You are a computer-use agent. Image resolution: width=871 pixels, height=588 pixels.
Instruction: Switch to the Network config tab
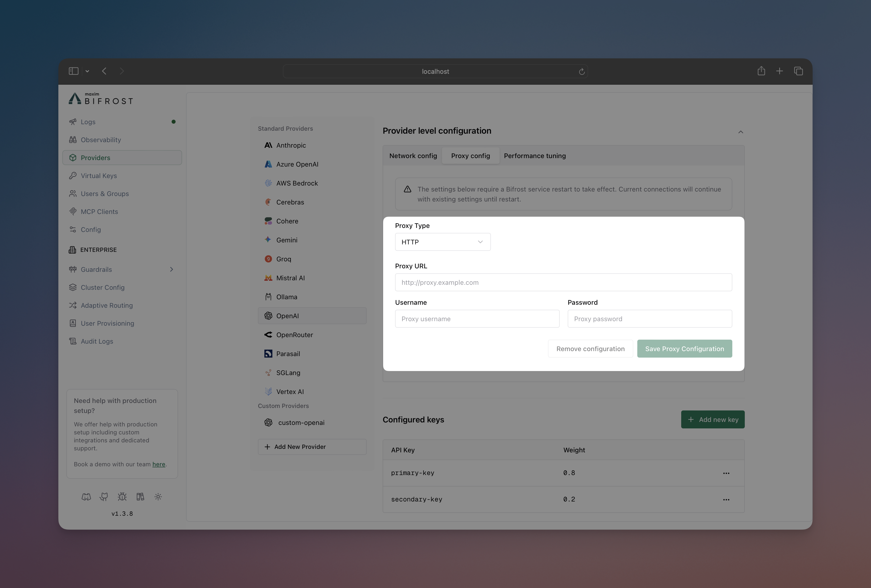[x=413, y=156]
